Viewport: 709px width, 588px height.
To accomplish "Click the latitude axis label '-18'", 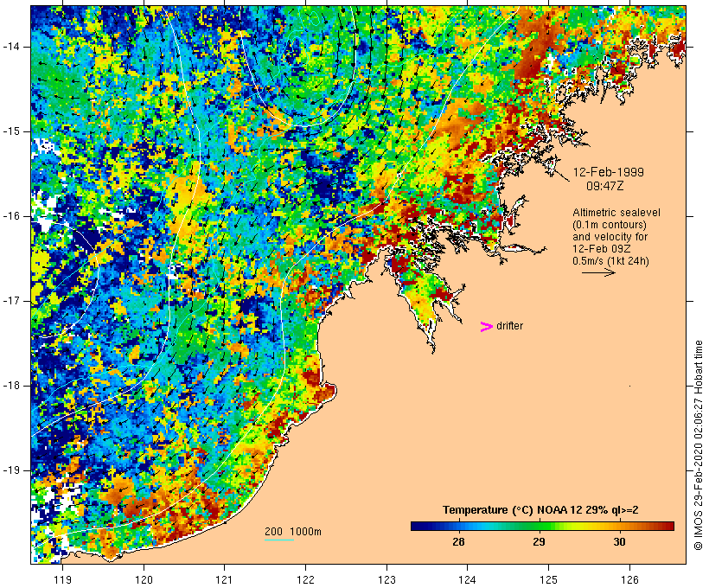I will (11, 386).
